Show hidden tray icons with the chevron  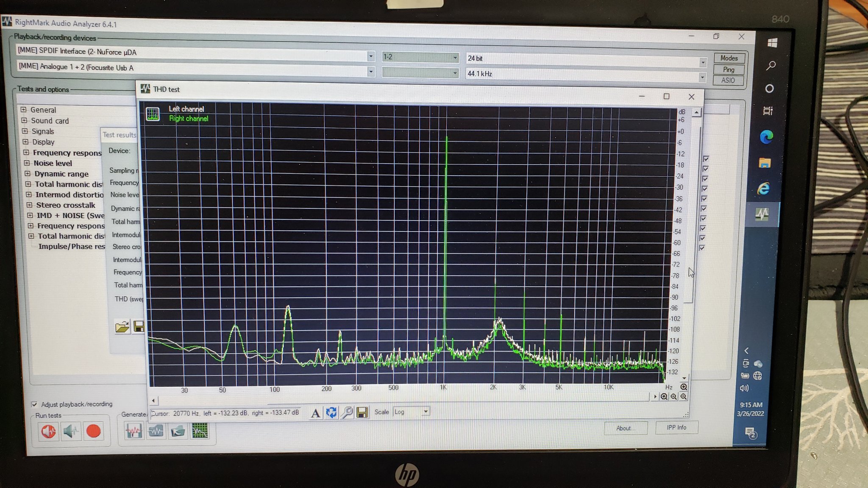[746, 350]
